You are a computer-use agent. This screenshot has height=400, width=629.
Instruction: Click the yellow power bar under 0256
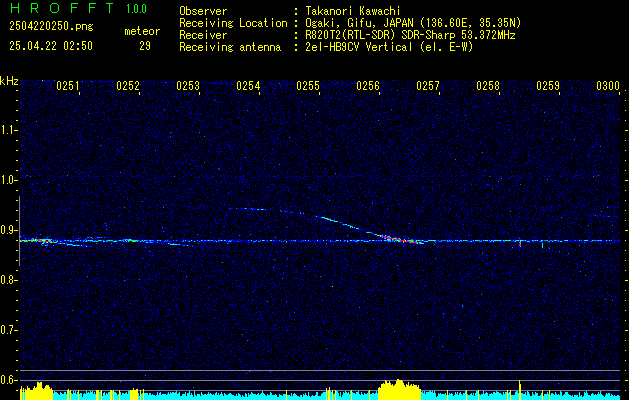(399, 390)
